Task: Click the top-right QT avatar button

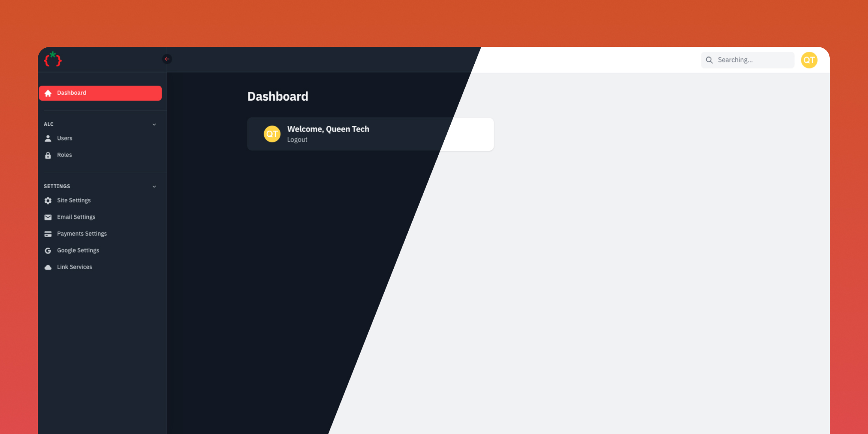Action: point(809,60)
